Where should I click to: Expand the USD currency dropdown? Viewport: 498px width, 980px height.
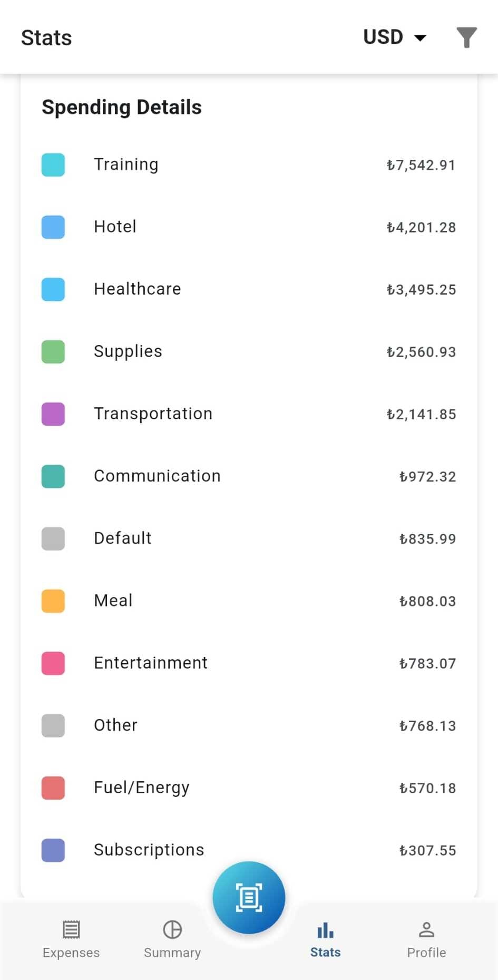395,37
